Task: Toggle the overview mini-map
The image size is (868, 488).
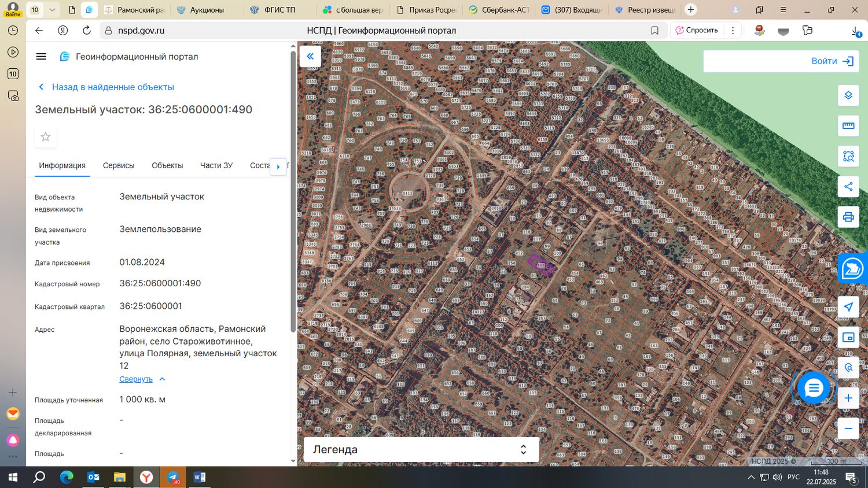Action: [x=848, y=337]
